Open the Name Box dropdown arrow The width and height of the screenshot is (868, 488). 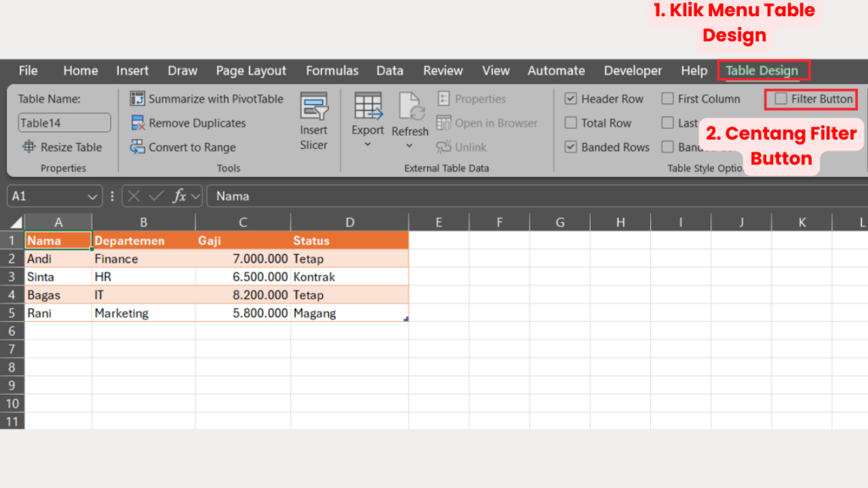[x=93, y=197]
